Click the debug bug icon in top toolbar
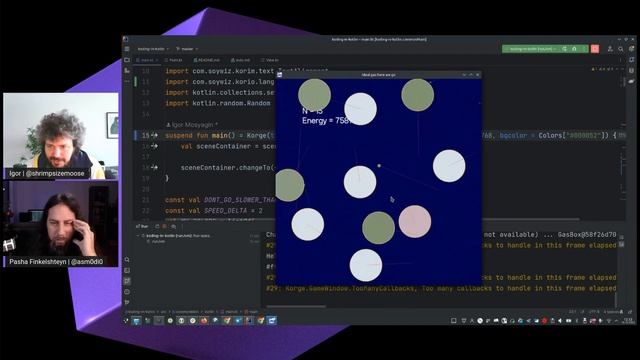The width and height of the screenshot is (640, 360). [574, 49]
